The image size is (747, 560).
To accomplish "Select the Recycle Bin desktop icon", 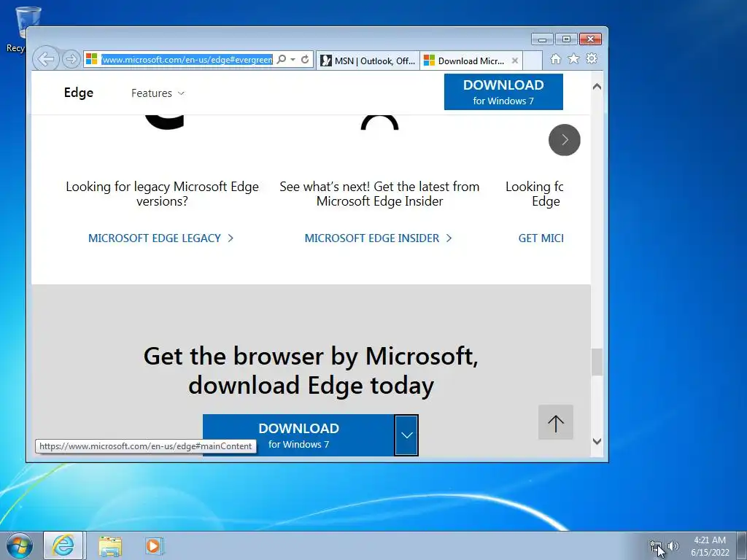I will tap(21, 28).
